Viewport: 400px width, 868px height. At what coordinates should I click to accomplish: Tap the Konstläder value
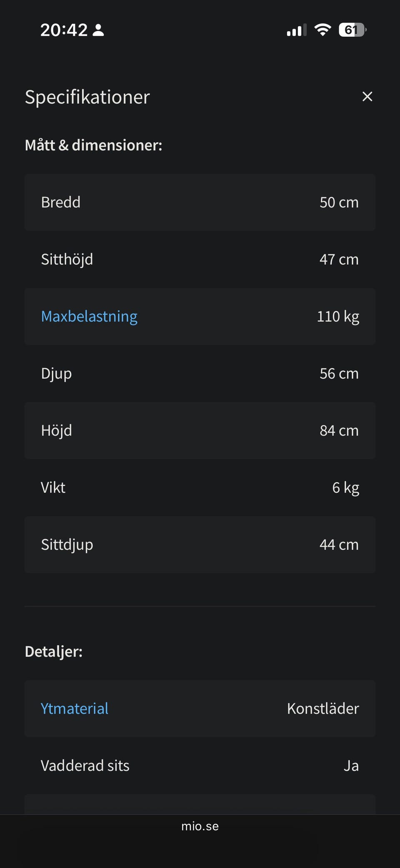pos(323,709)
